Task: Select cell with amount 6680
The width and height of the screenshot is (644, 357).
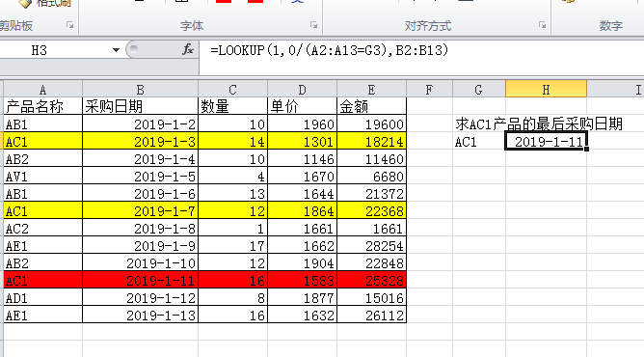Action: 371,176
